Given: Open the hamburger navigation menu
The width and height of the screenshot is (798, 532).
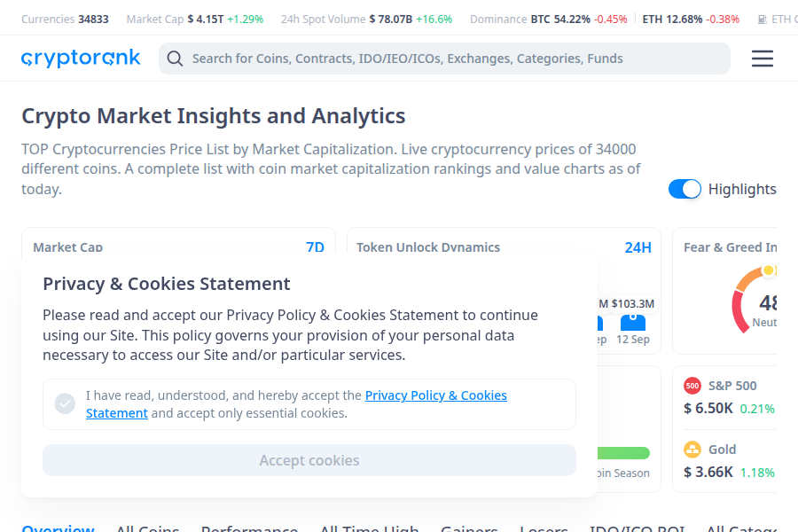Looking at the screenshot, I should (762, 58).
